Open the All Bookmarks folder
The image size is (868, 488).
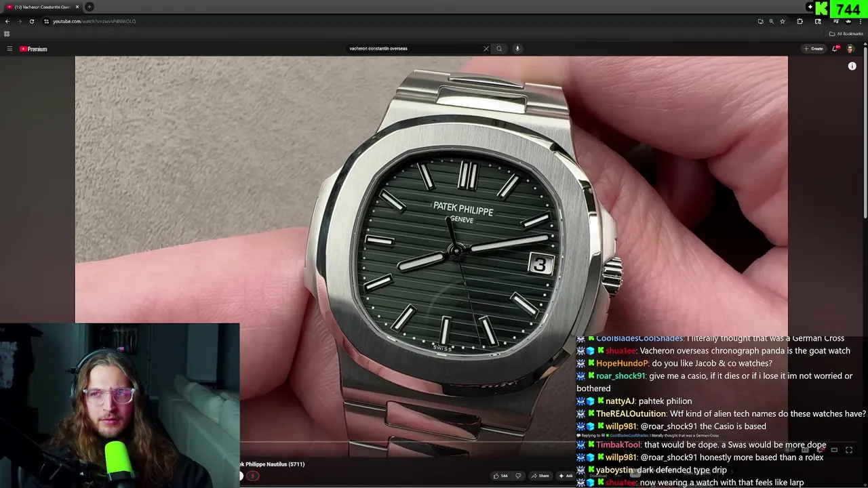point(846,34)
